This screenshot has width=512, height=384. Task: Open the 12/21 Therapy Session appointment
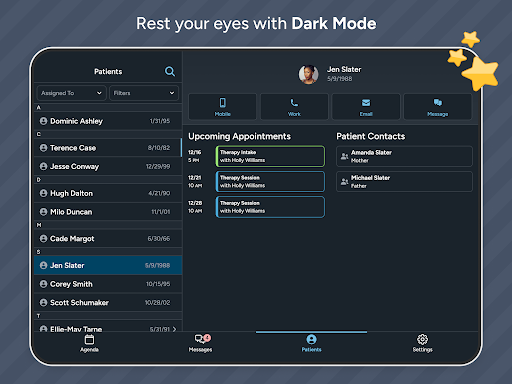click(x=270, y=181)
